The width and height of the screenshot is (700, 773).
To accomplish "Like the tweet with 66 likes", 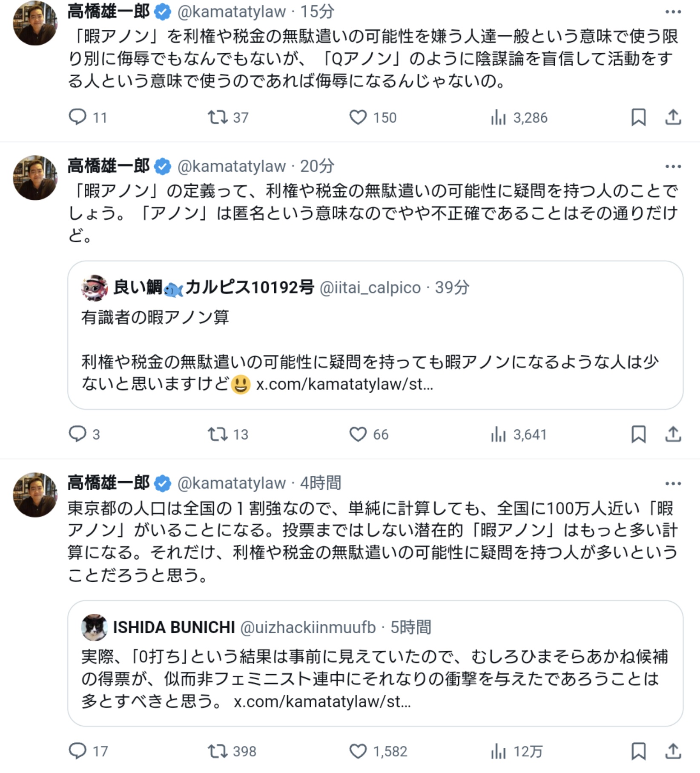I will point(358,434).
